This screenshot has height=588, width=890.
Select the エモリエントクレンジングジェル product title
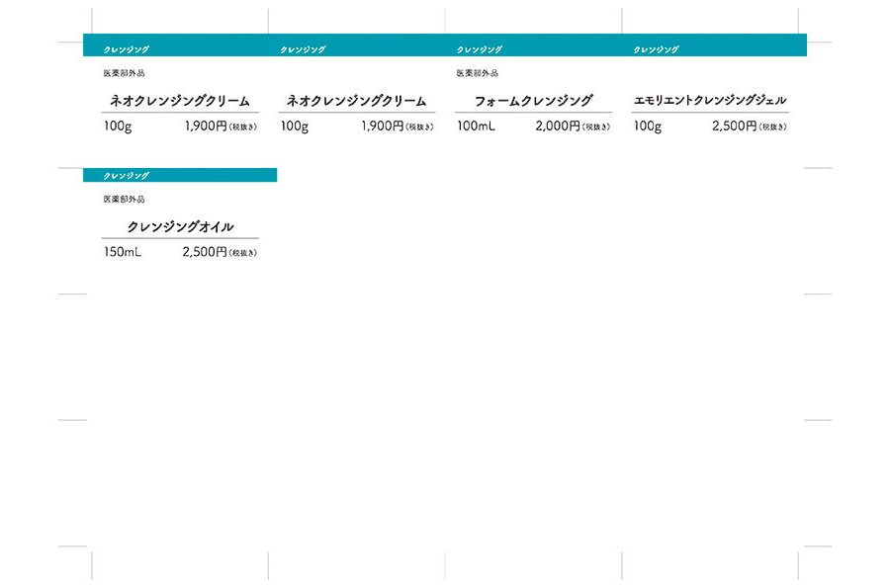(x=709, y=101)
